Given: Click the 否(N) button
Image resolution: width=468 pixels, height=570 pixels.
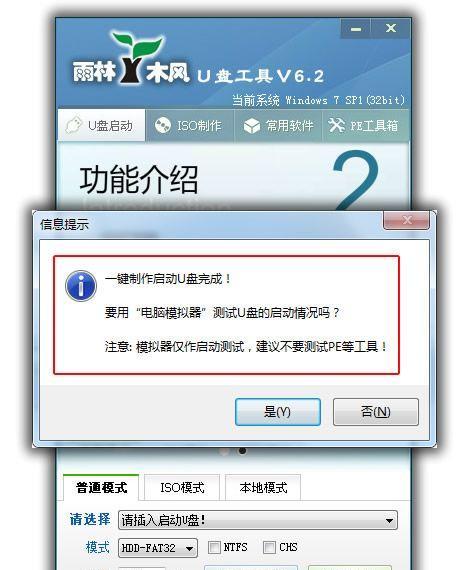Looking at the screenshot, I should point(376,412).
